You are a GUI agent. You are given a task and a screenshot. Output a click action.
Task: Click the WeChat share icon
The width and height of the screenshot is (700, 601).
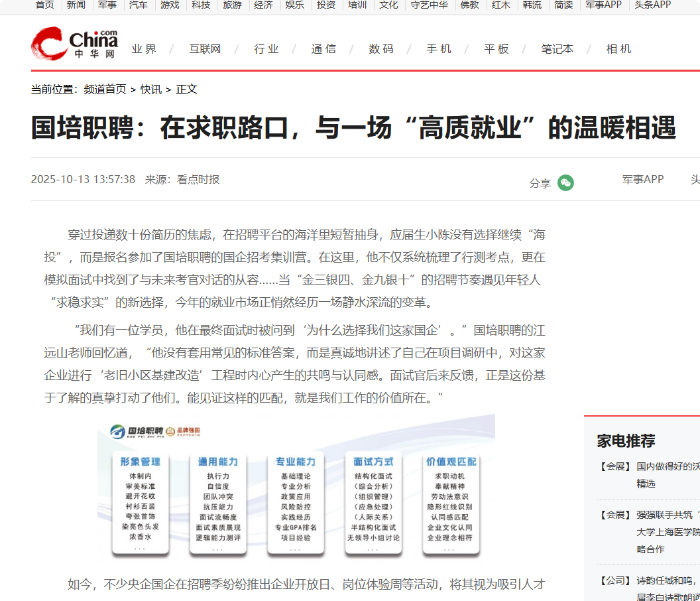[x=565, y=183]
